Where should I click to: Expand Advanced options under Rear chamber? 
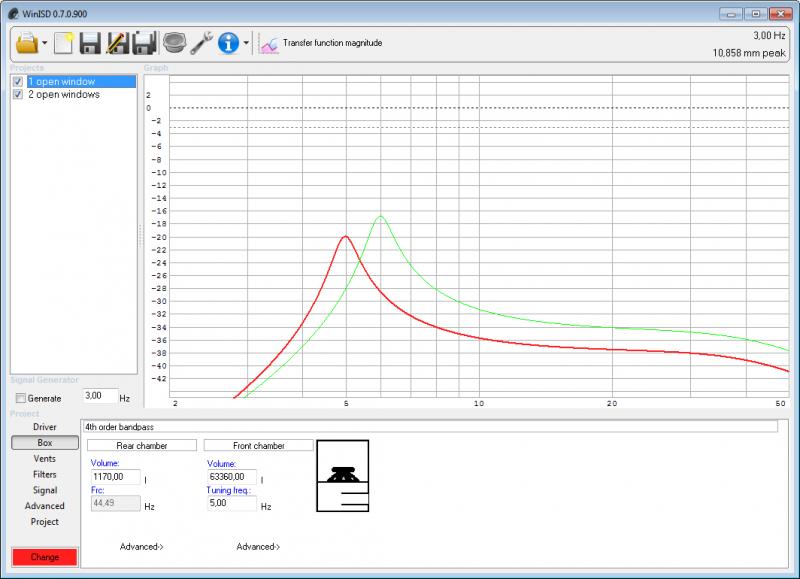(141, 547)
